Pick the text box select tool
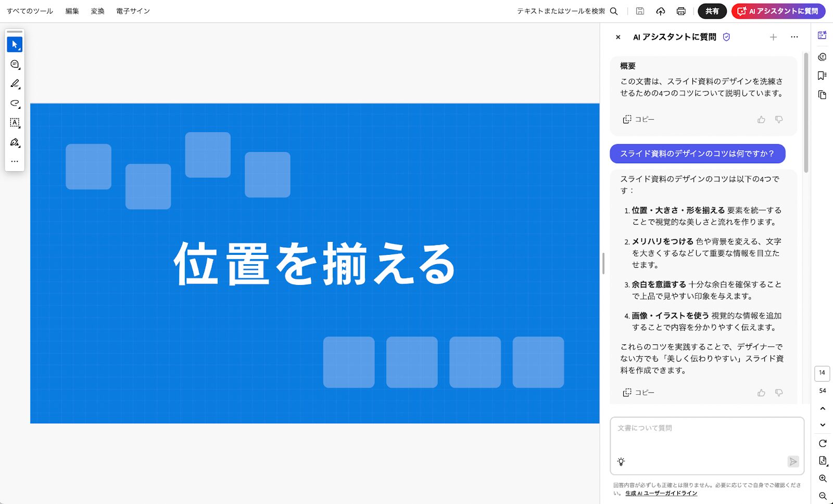Viewport: 833px width, 504px height. (x=15, y=123)
